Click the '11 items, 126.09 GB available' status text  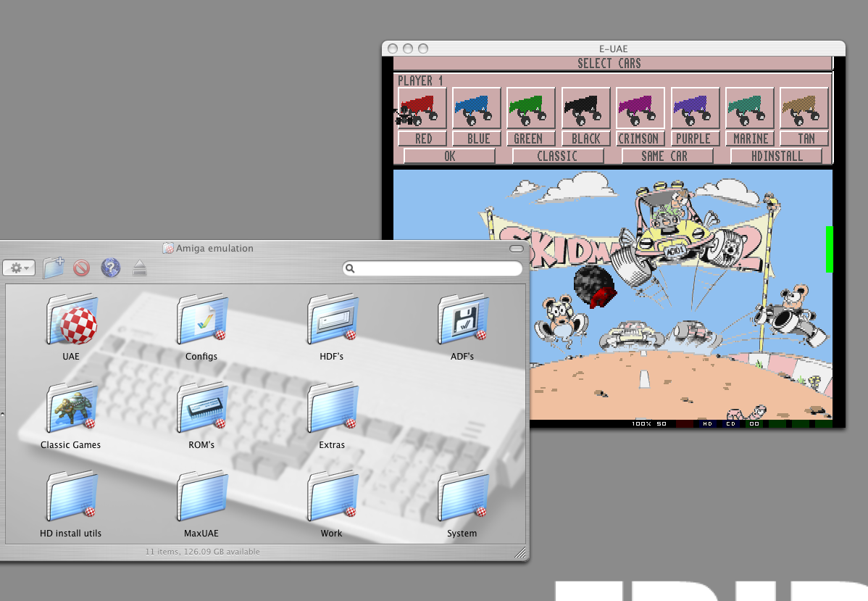click(x=203, y=552)
